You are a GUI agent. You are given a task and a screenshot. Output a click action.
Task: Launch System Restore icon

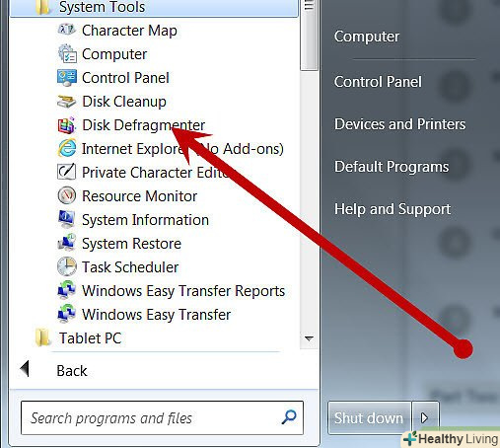point(67,243)
